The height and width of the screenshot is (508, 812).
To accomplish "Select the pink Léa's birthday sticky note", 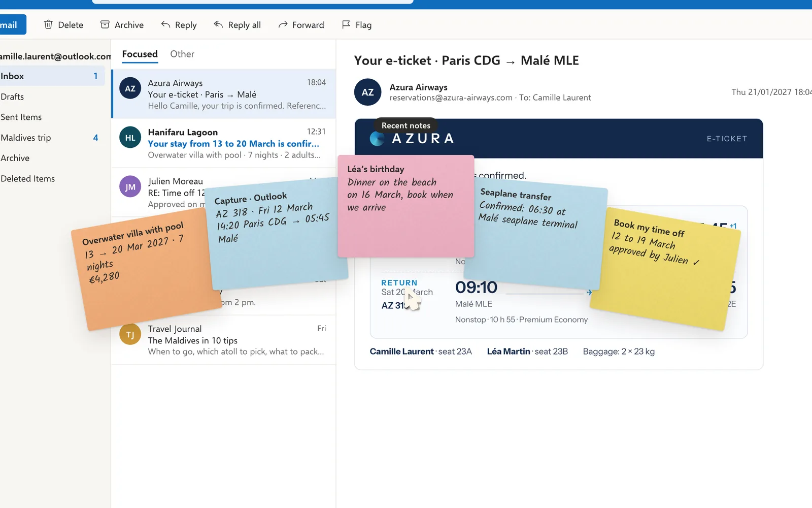I will click(406, 206).
